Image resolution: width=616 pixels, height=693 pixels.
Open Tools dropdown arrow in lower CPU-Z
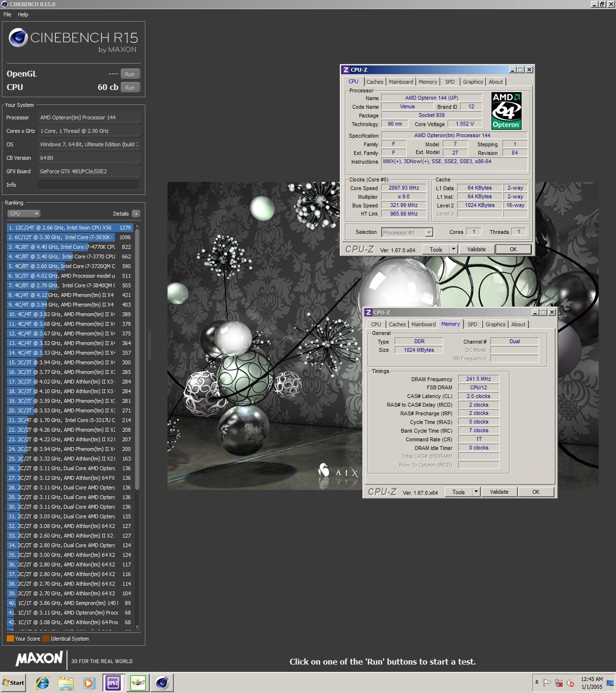click(x=476, y=492)
